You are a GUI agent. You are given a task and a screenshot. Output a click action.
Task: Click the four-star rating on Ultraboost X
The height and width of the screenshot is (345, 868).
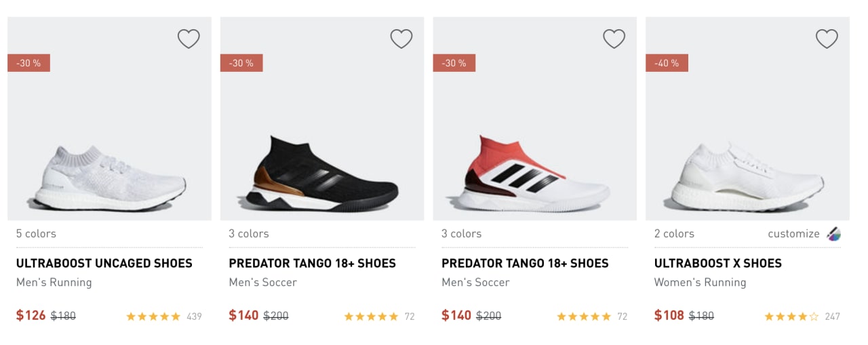point(791,316)
